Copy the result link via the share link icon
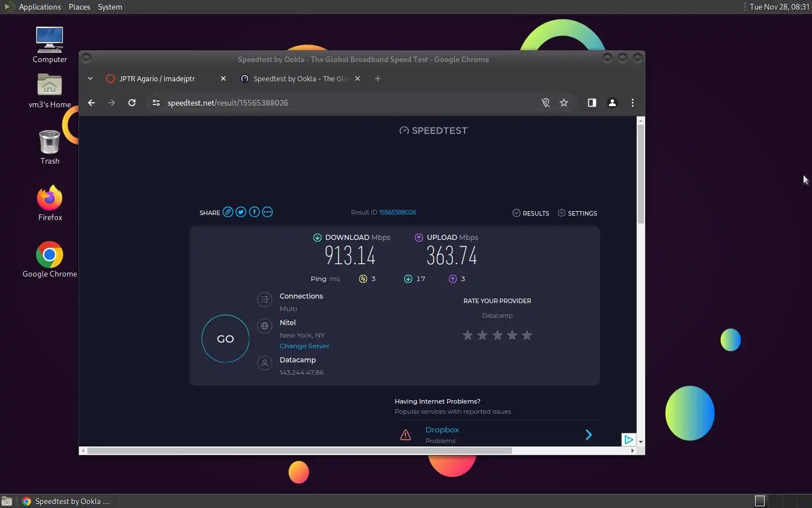Viewport: 812px width, 508px height. click(x=228, y=212)
